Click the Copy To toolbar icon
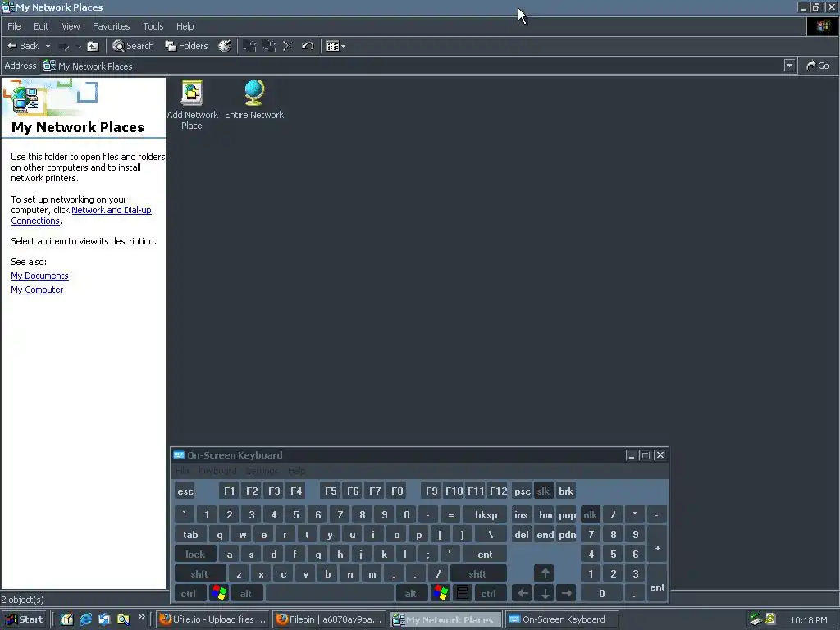Viewport: 840px width, 630px height. click(269, 46)
